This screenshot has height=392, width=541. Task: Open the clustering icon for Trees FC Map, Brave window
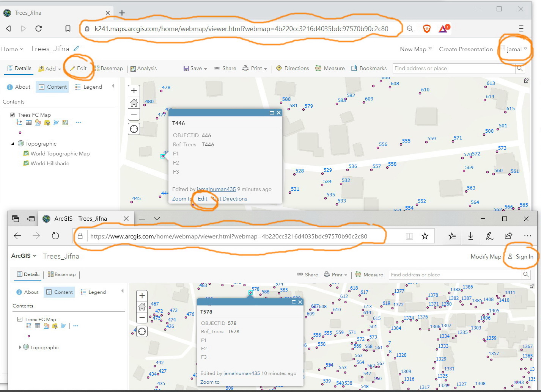pos(56,122)
